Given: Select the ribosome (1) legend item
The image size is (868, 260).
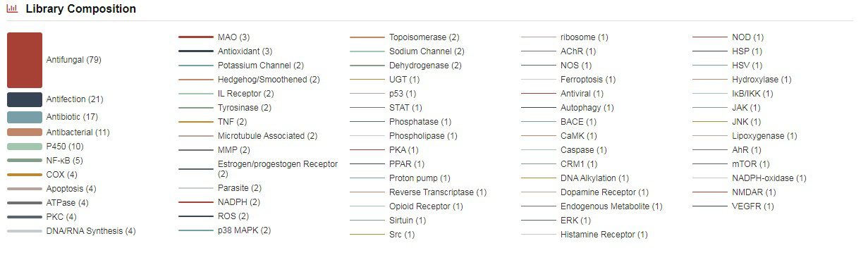Looking at the screenshot, I should click(x=585, y=37).
